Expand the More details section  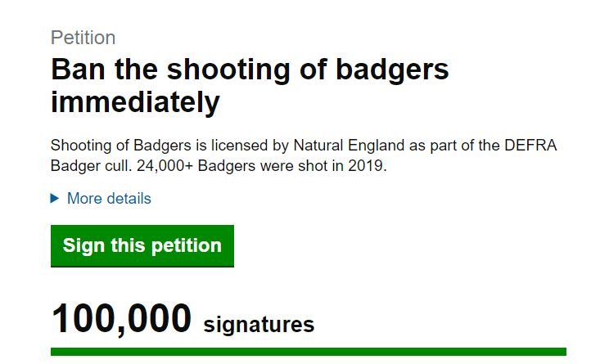pyautogui.click(x=109, y=198)
